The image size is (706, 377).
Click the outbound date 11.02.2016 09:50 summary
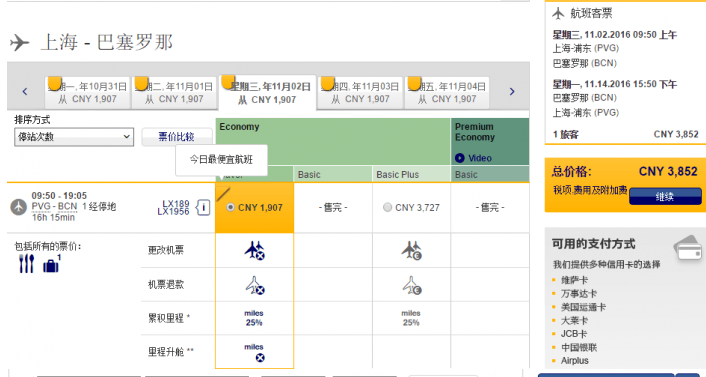[x=615, y=35]
